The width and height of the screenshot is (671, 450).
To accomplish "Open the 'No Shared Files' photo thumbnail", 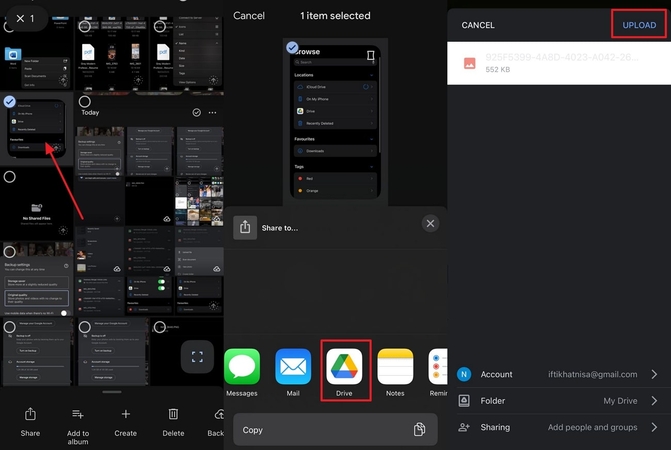I will (37, 204).
